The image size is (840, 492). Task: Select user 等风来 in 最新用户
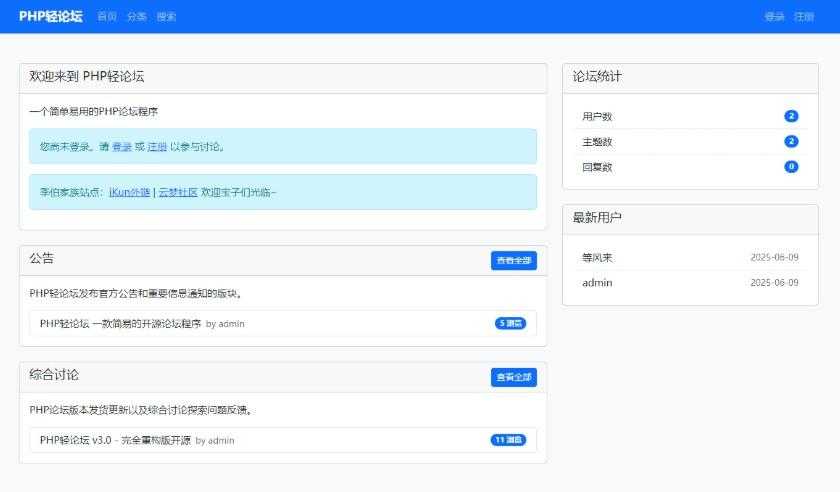click(597, 258)
